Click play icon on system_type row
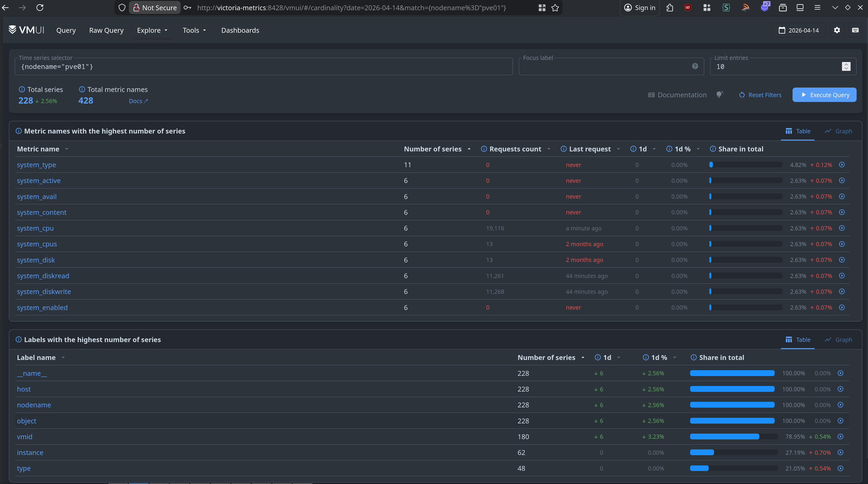This screenshot has height=484, width=868. tap(842, 165)
